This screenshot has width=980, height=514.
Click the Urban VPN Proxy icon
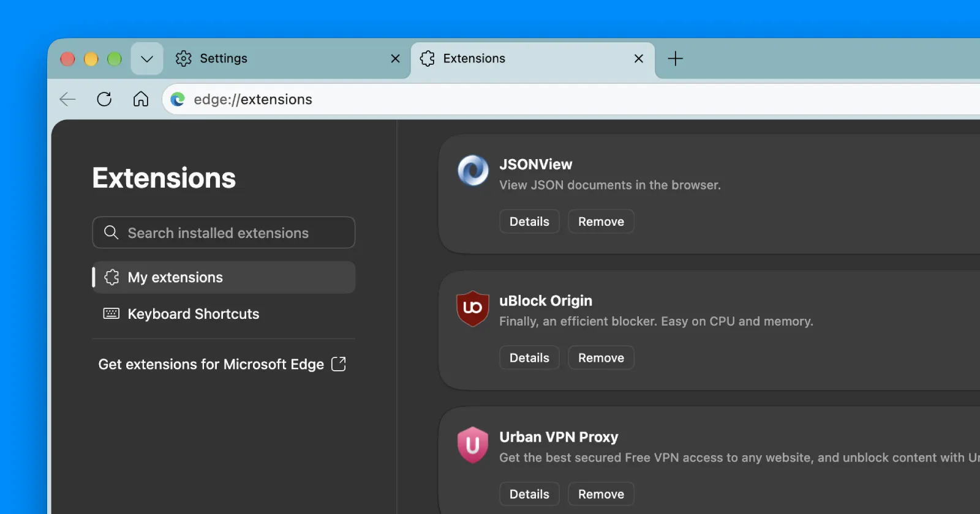[x=473, y=445]
